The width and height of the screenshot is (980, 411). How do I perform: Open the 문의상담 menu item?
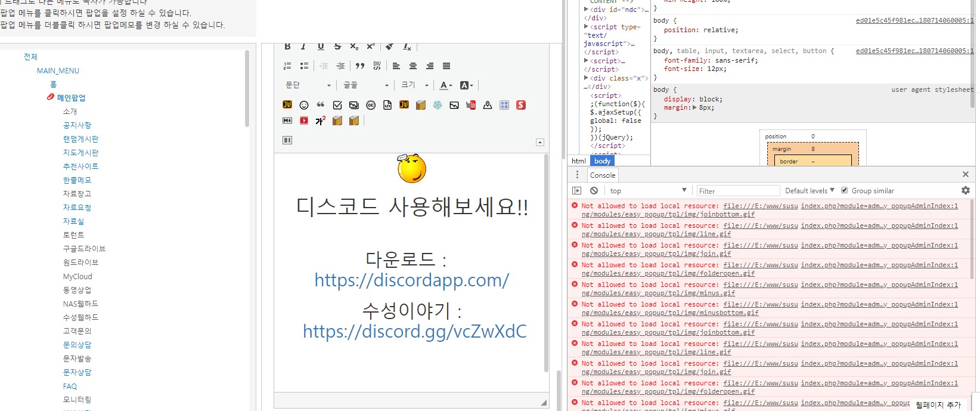point(77,345)
